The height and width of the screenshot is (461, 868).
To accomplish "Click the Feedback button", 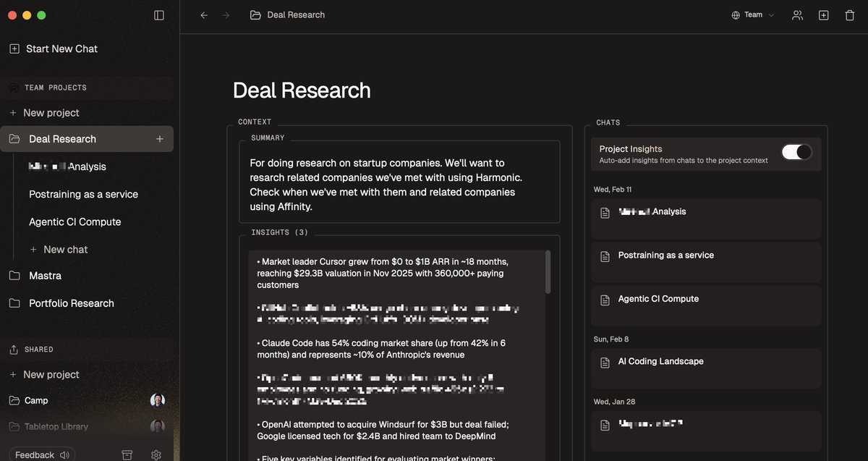I will (x=43, y=454).
